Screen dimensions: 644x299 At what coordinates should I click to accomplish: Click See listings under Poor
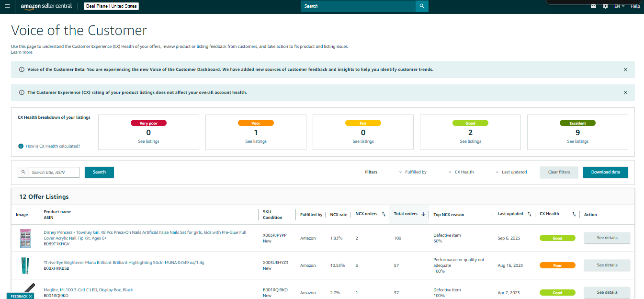point(256,141)
